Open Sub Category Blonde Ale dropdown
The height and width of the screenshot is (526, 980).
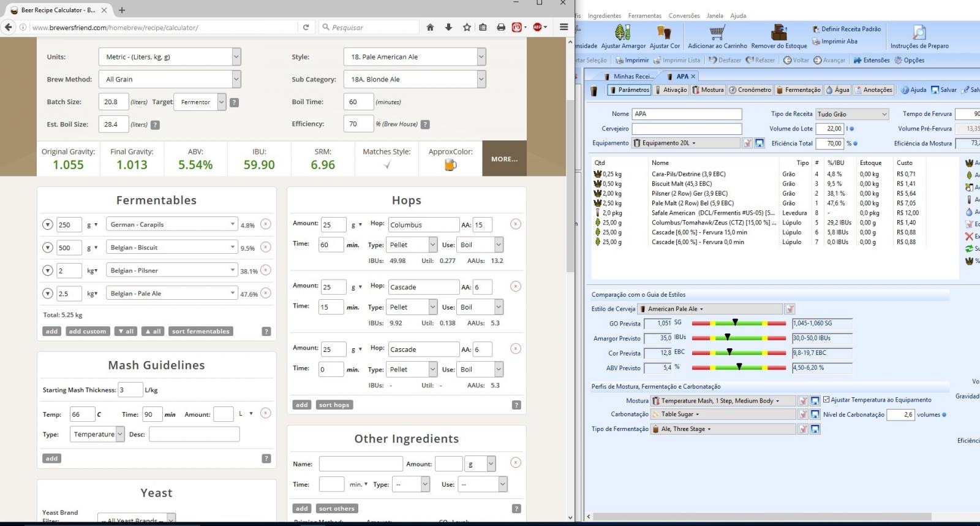tap(414, 79)
